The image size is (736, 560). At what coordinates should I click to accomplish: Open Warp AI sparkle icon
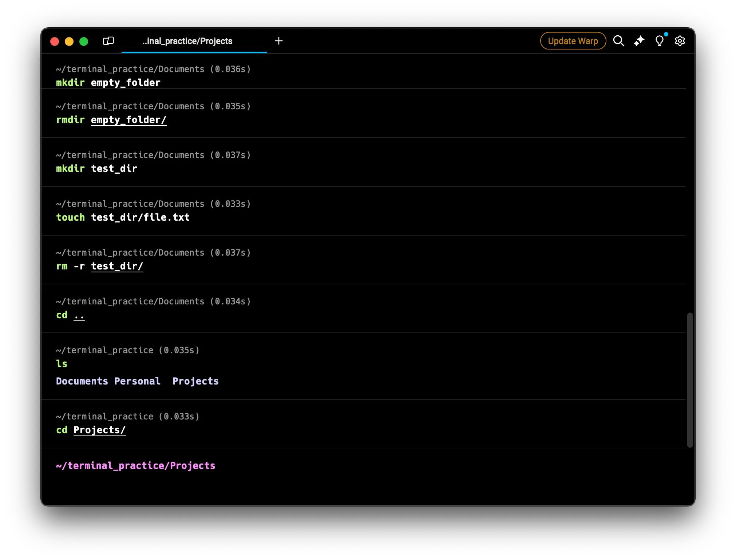click(639, 41)
